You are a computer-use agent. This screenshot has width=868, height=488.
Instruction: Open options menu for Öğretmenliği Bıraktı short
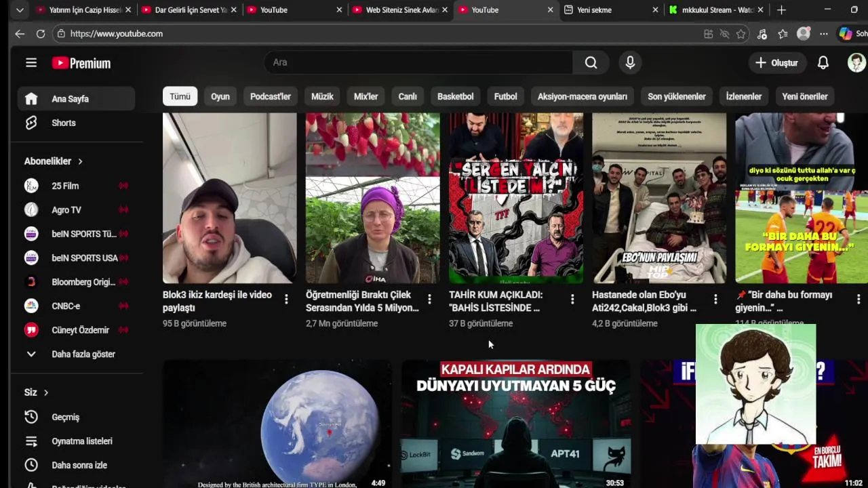pyautogui.click(x=429, y=299)
